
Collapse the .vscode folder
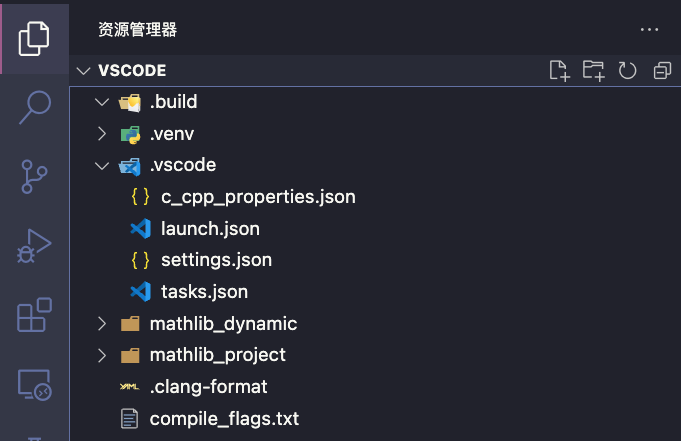102,165
